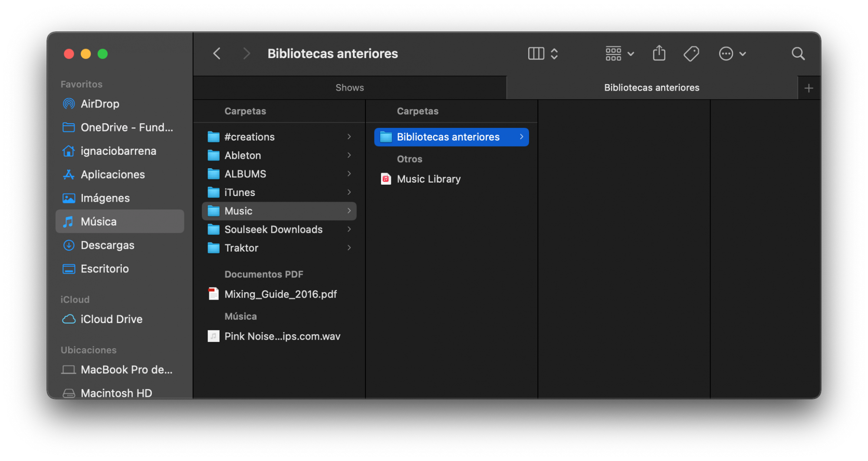
Task: Open Aplicaciones in the sidebar
Action: click(x=112, y=175)
